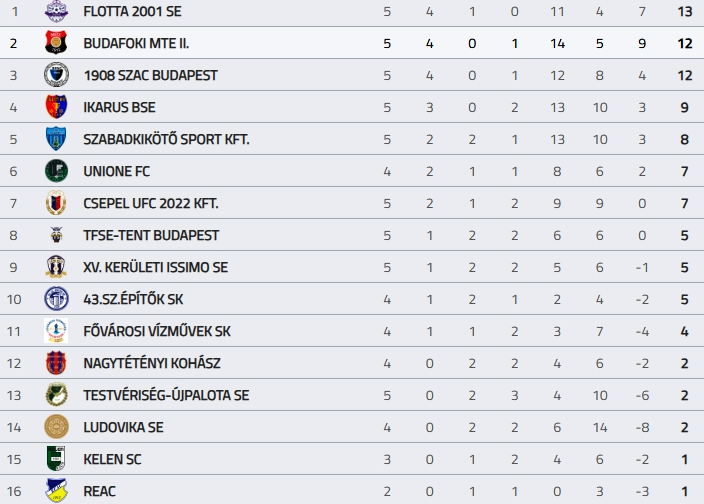Screen dimensions: 704x504
Task: Click the TFSE-Tent Budapest team crest
Action: pyautogui.click(x=56, y=235)
